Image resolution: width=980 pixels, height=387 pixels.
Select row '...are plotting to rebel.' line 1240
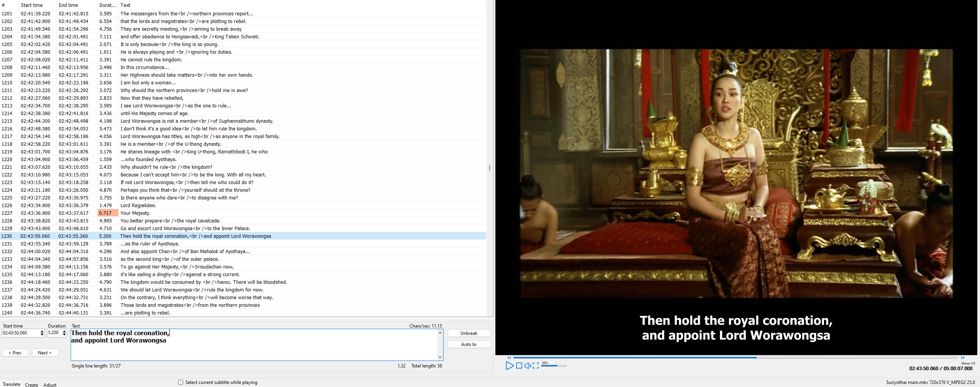point(243,313)
